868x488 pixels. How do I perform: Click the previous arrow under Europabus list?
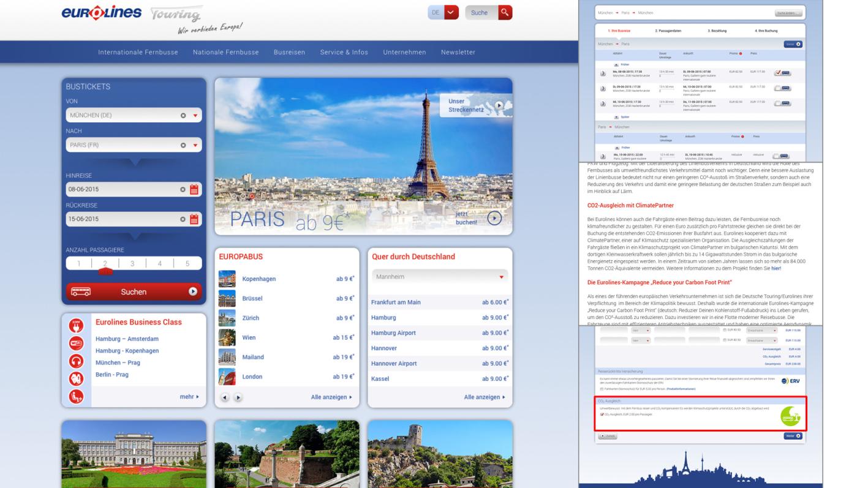click(x=225, y=397)
